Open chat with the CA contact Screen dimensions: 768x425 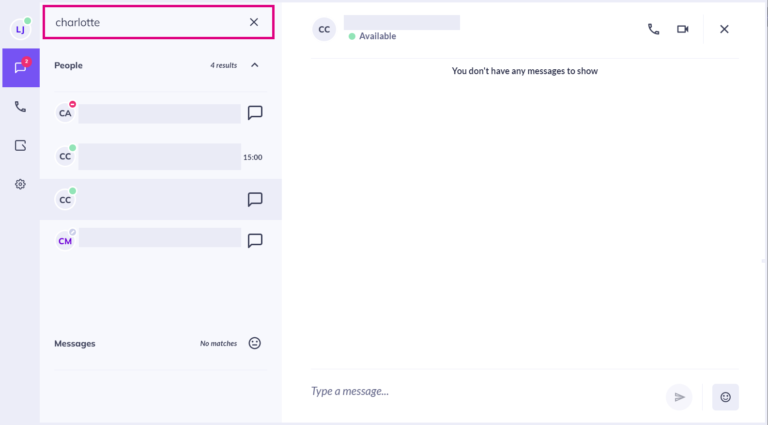tap(255, 113)
